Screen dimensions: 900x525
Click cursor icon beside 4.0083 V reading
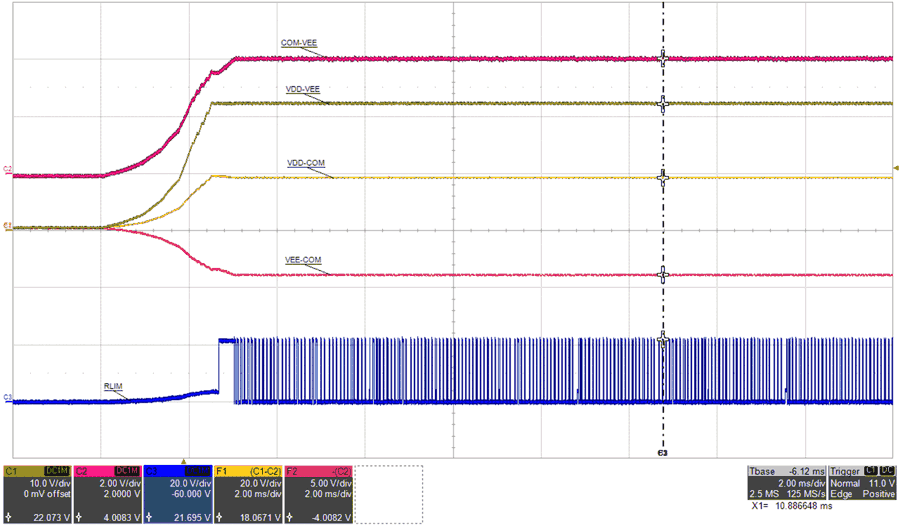point(79,518)
